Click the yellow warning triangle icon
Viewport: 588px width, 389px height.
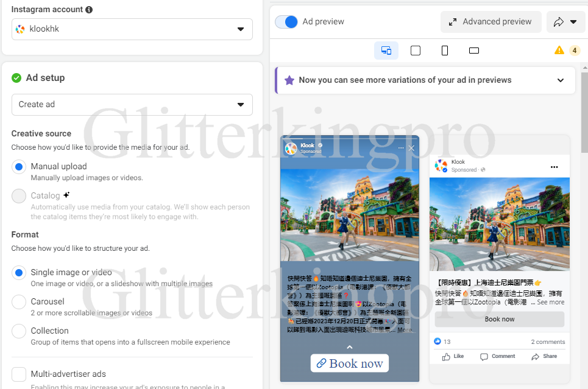(559, 50)
